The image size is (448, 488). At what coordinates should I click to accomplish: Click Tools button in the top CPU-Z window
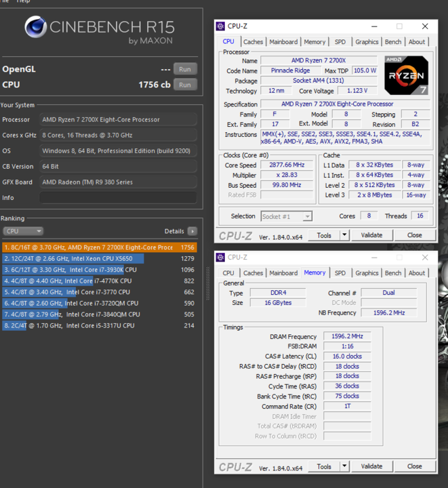pyautogui.click(x=324, y=235)
